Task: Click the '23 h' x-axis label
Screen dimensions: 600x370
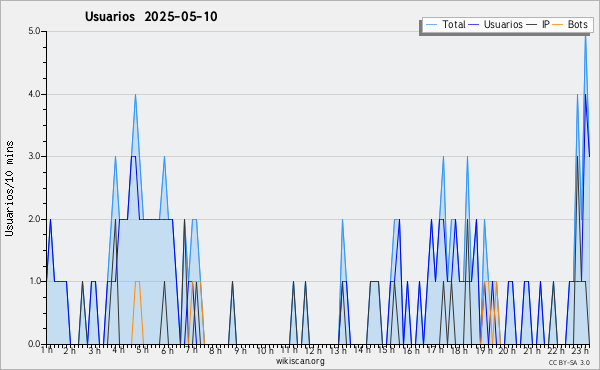Action: pos(580,350)
